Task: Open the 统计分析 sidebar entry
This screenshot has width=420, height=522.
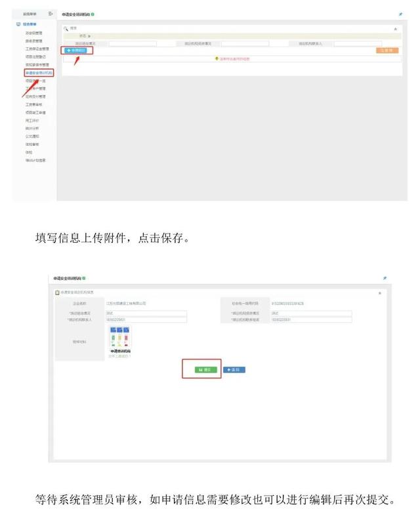Action: pos(32,128)
